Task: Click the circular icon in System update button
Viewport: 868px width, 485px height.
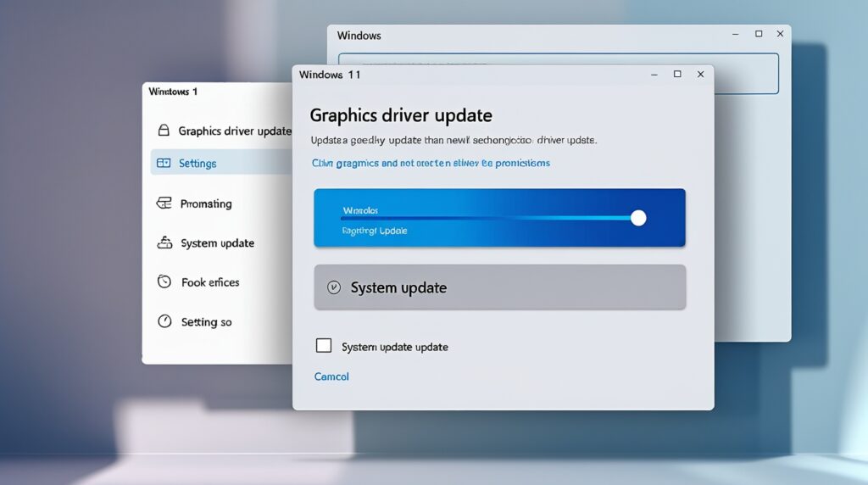Action: tap(334, 287)
